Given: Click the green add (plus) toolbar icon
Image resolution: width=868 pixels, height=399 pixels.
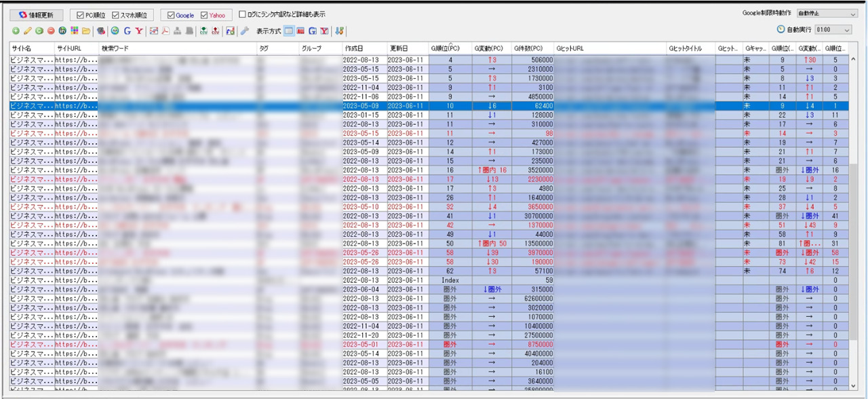Looking at the screenshot, I should [x=16, y=31].
